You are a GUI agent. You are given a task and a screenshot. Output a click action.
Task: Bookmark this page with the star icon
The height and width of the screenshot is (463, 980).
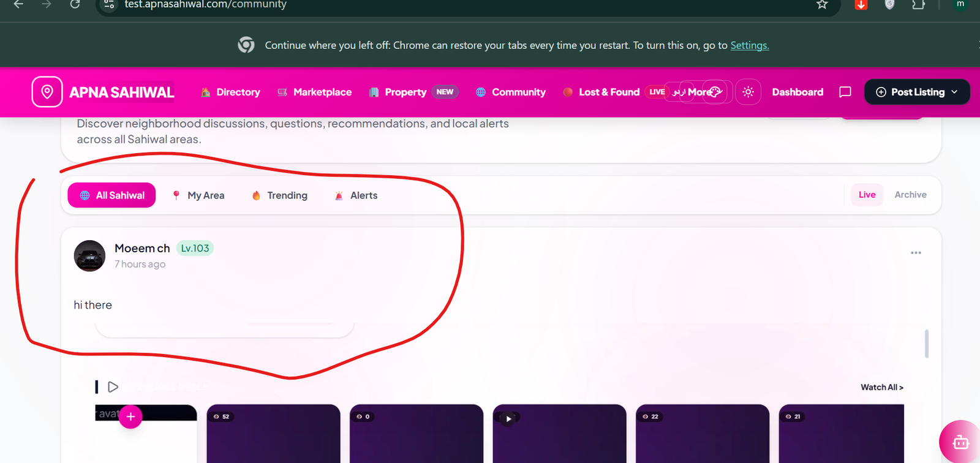pos(822,5)
